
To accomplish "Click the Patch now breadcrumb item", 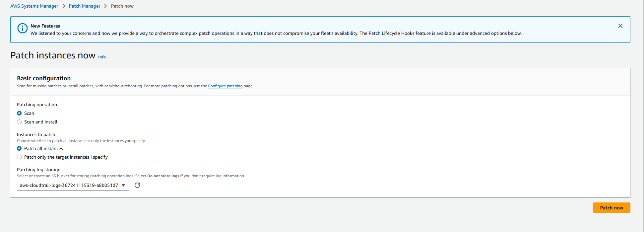I will 122,6.
